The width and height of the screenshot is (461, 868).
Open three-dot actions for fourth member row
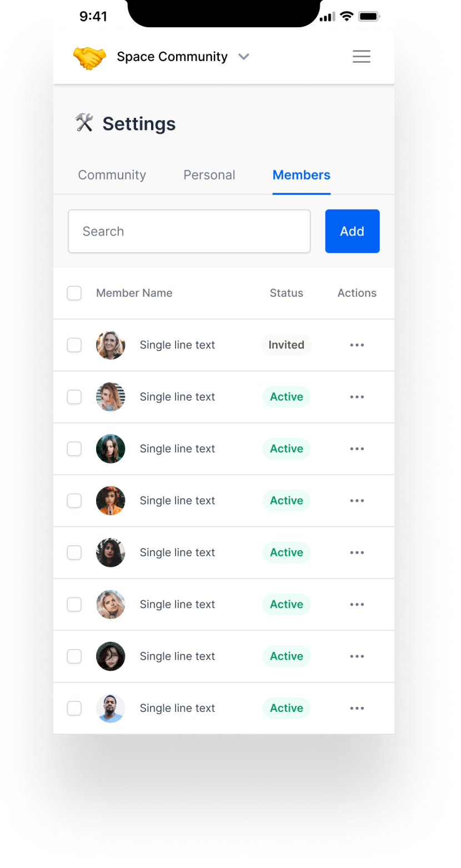357,501
